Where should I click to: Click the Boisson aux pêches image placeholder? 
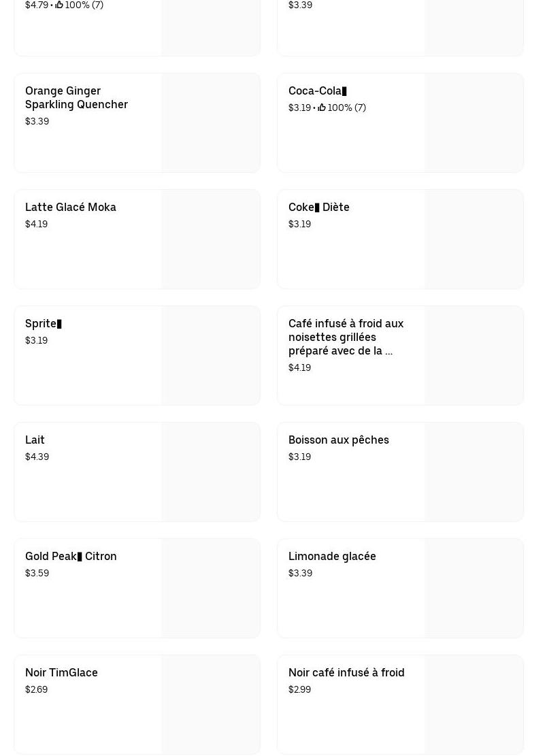pyautogui.click(x=474, y=472)
